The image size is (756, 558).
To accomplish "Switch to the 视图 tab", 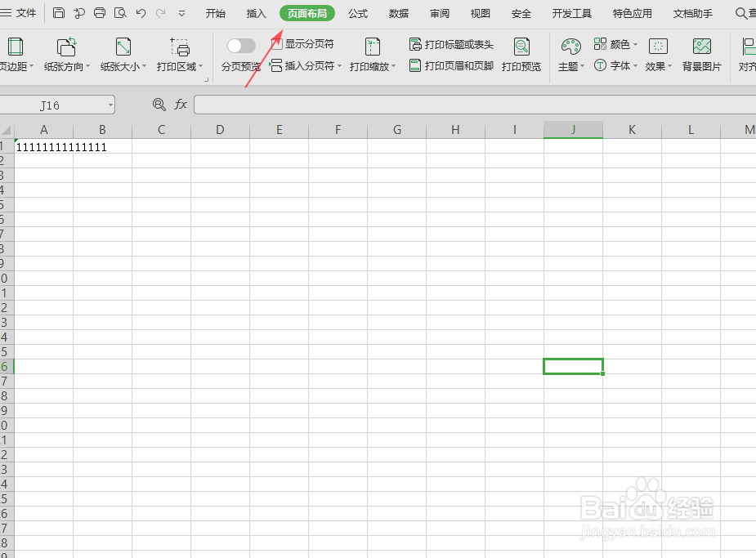I will coord(481,14).
